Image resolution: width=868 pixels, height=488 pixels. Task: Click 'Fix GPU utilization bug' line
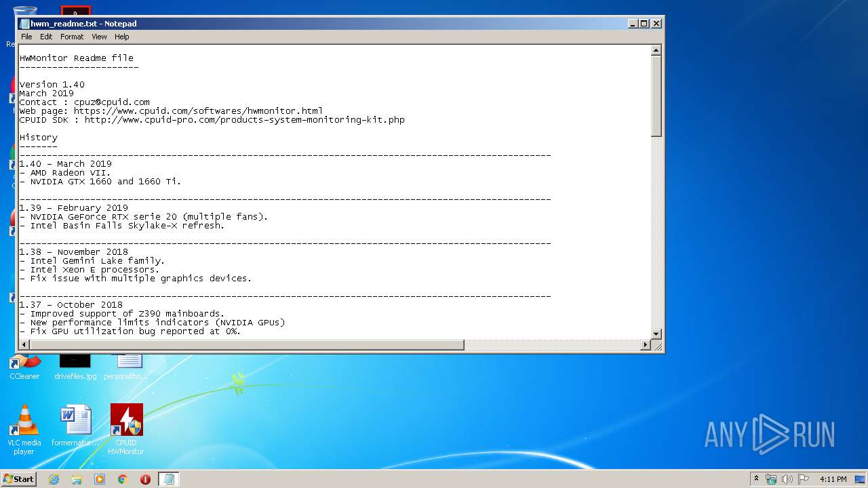pyautogui.click(x=130, y=331)
